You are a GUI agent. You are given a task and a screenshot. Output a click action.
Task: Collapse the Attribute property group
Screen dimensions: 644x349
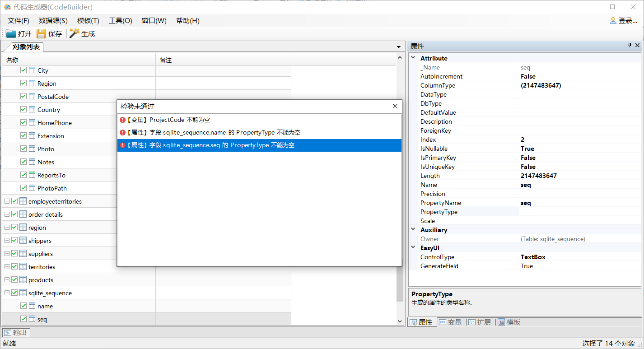point(413,58)
